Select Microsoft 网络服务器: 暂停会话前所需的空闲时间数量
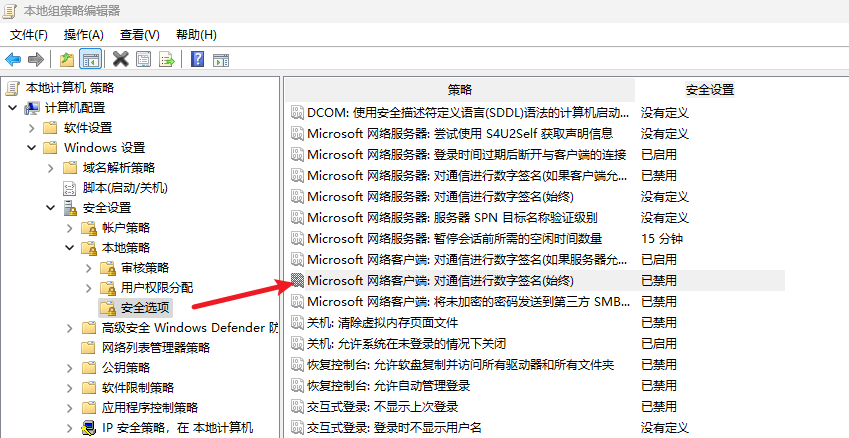 (455, 238)
